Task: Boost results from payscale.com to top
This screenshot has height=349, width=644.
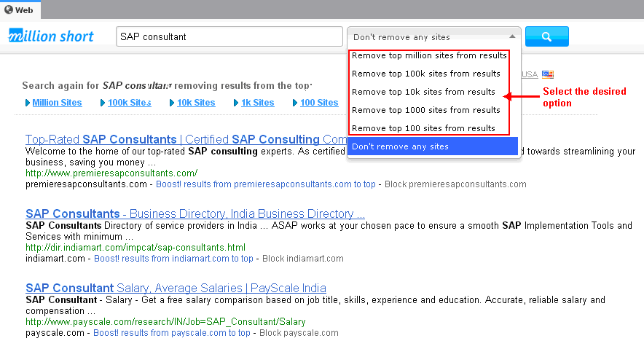Action: (x=172, y=333)
